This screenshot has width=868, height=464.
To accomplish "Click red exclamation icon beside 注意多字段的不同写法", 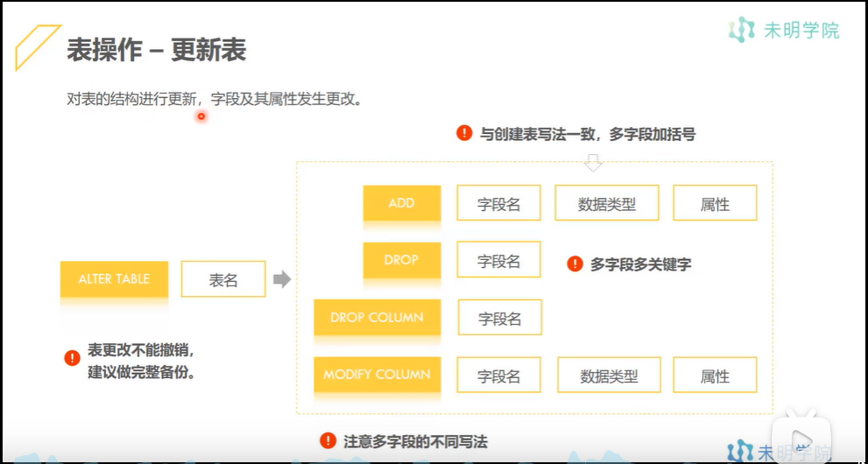I will 328,440.
